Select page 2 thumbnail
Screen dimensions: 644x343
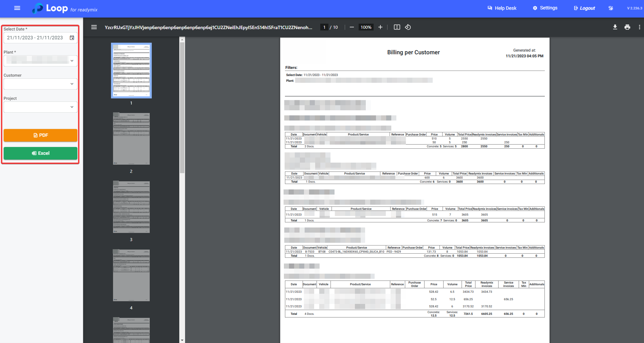(x=131, y=139)
